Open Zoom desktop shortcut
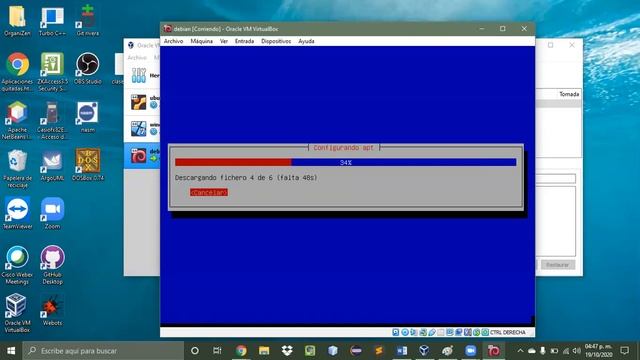 click(x=52, y=213)
